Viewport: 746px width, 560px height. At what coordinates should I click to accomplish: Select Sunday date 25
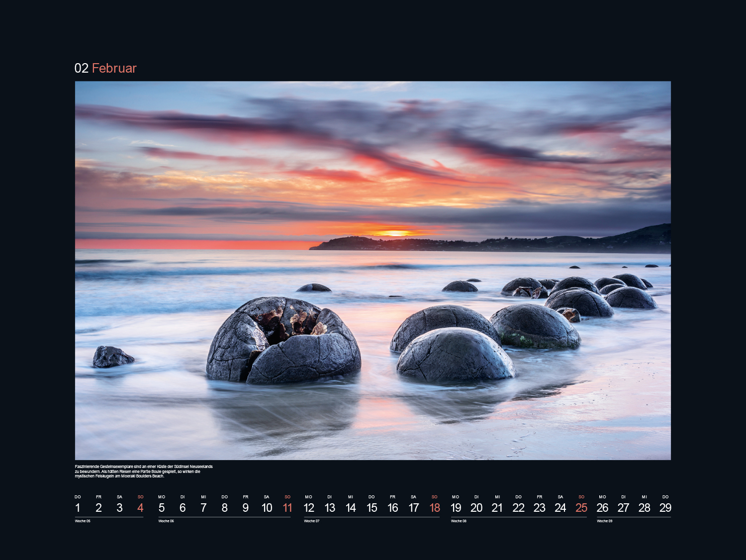click(581, 508)
